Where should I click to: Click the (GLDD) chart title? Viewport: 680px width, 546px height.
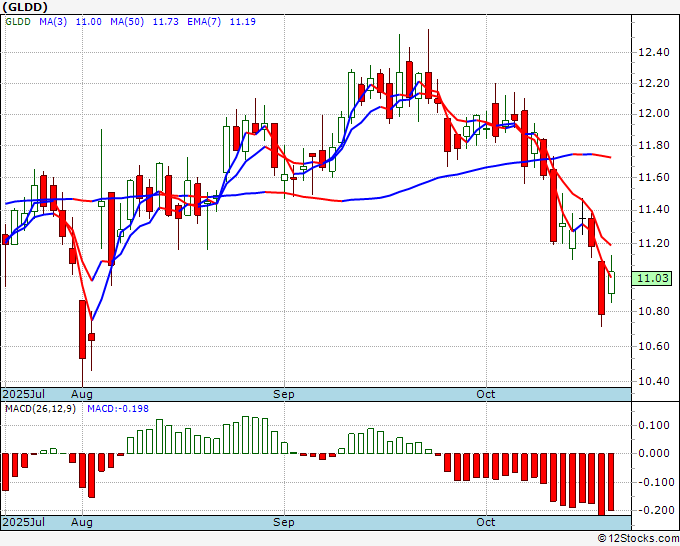pos(25,7)
